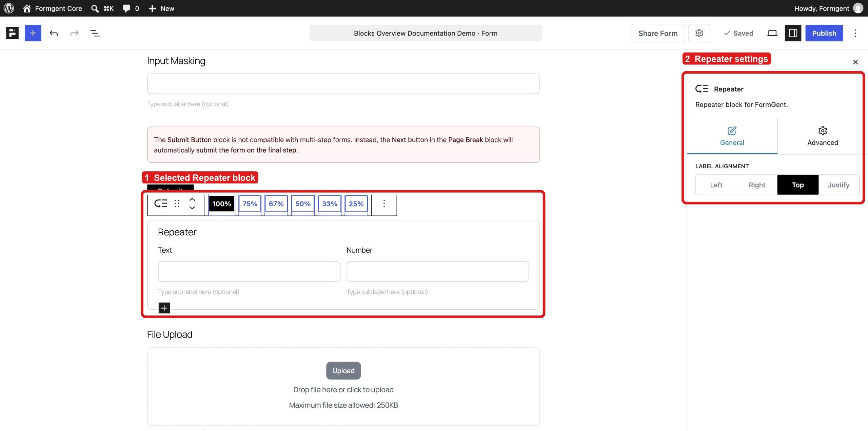Move the Repeater block down
The width and height of the screenshot is (868, 431).
[192, 208]
